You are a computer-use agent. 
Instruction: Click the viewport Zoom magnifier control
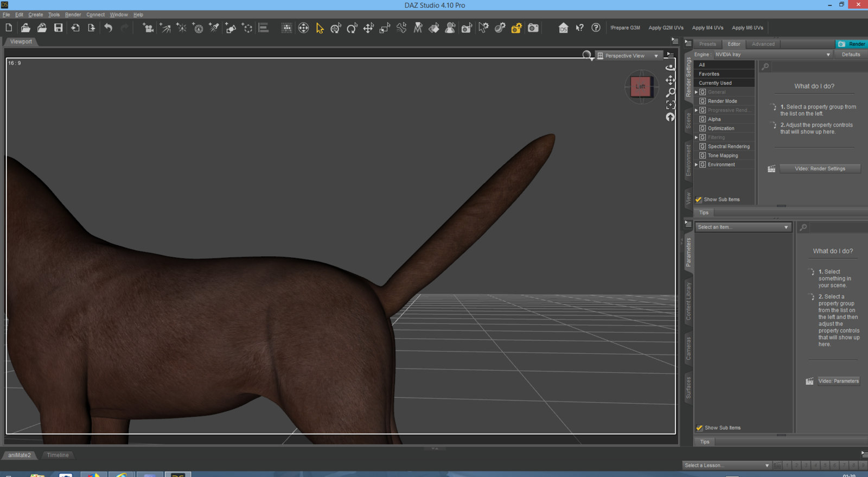[671, 92]
